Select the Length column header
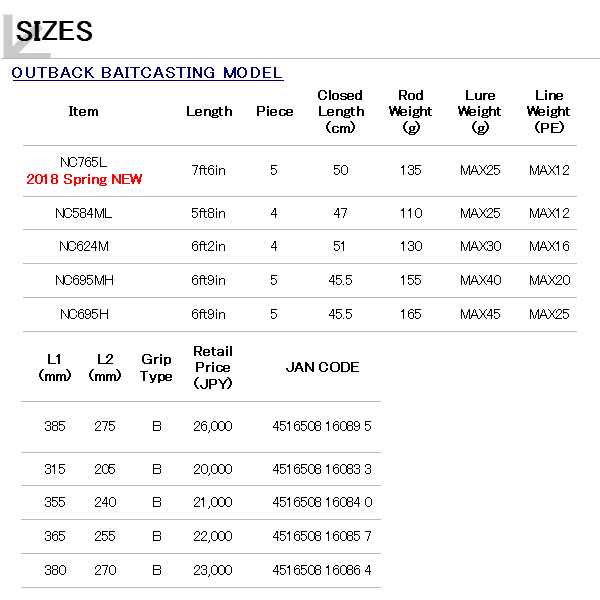 click(x=209, y=111)
